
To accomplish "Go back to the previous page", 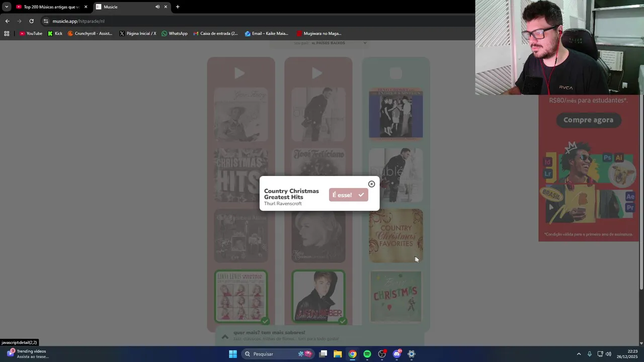I will click(7, 21).
